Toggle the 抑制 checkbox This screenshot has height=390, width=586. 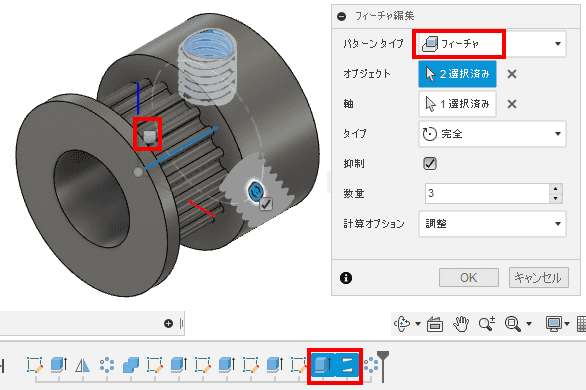click(430, 164)
